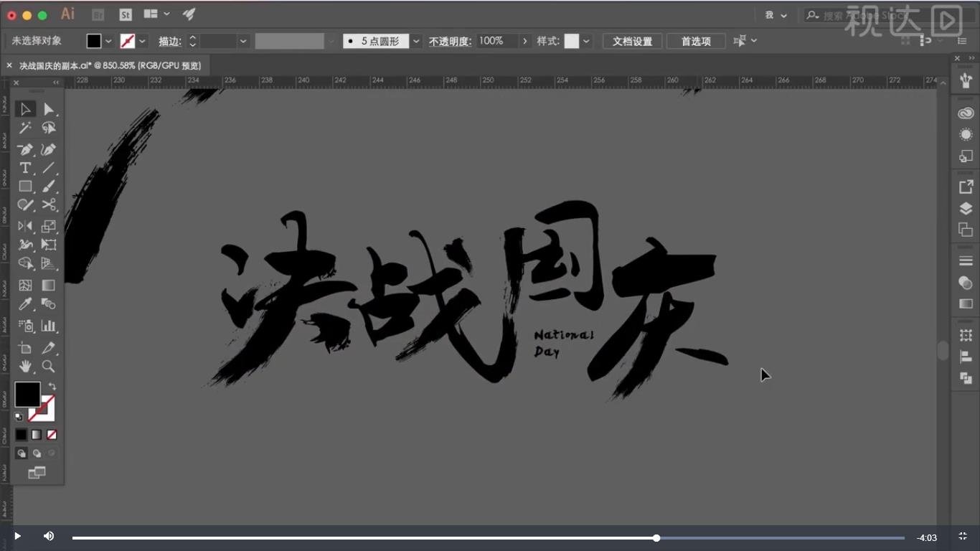Expand the opacity arrow next to 100%
The height and width of the screenshot is (551, 980).
525,41
